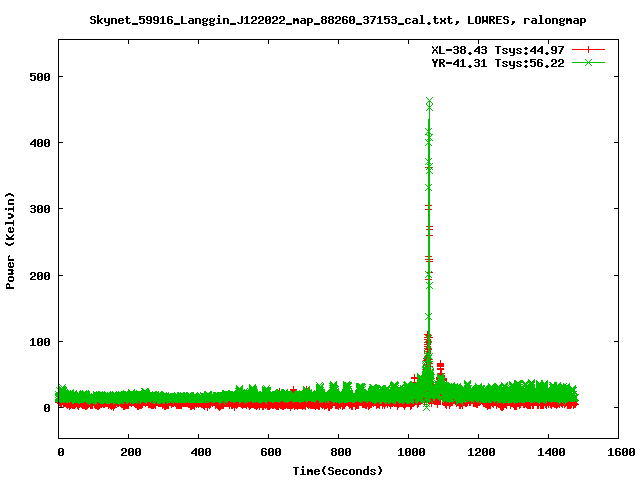Click the y-axis tick label 200
The width and height of the screenshot is (640, 480).
(x=40, y=276)
